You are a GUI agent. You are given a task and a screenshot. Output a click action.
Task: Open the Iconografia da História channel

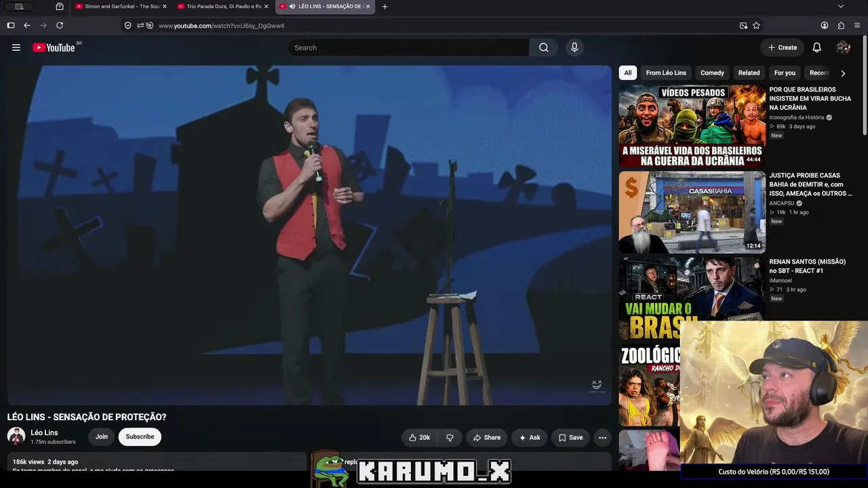click(x=797, y=117)
